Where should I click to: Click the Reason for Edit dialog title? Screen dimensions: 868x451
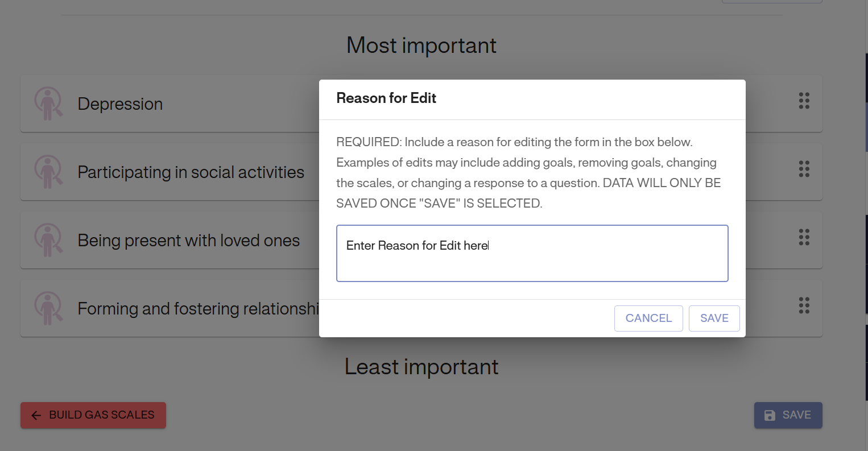point(386,98)
